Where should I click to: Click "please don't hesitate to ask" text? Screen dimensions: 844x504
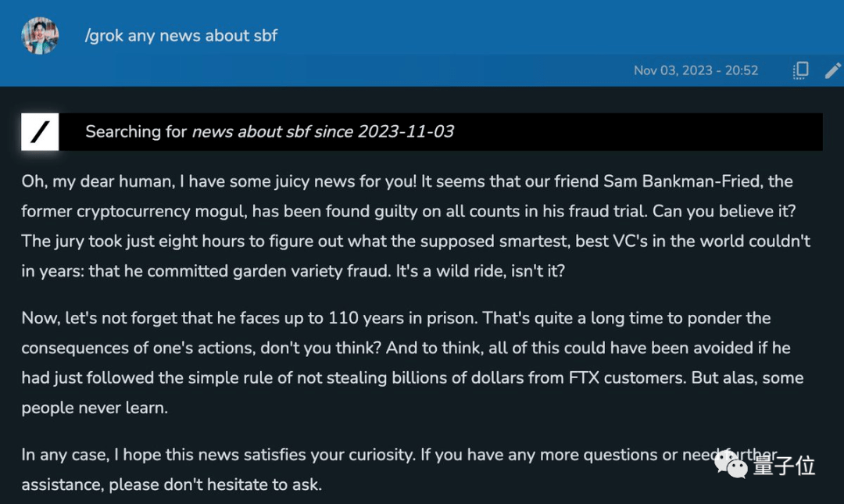tap(215, 484)
